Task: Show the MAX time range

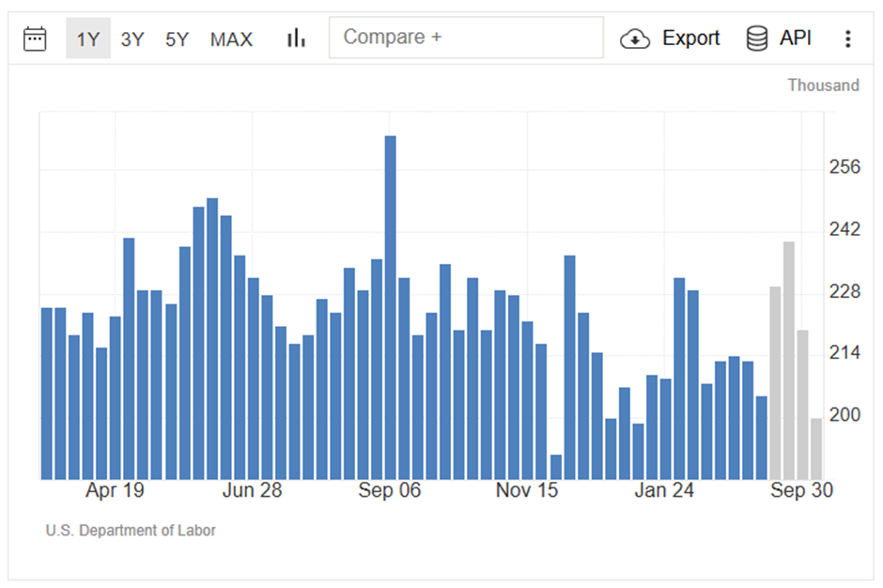Action: click(x=231, y=39)
